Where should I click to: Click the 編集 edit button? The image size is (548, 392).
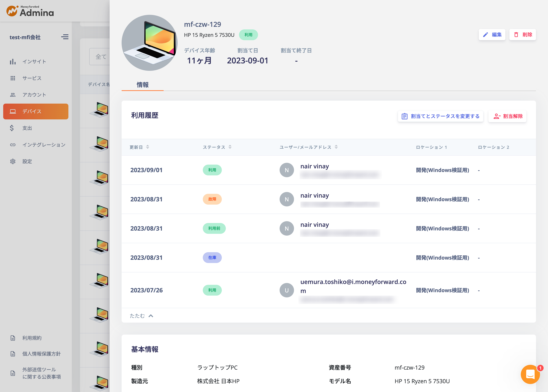[x=492, y=35]
